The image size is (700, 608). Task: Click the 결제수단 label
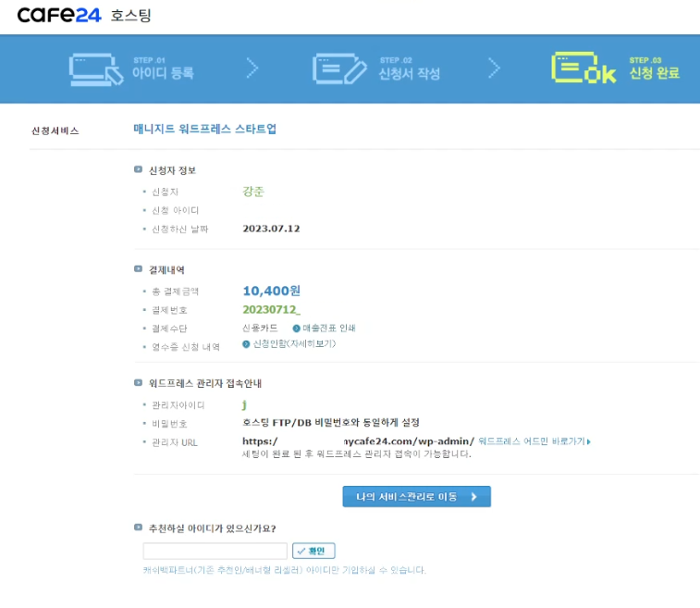(169, 329)
